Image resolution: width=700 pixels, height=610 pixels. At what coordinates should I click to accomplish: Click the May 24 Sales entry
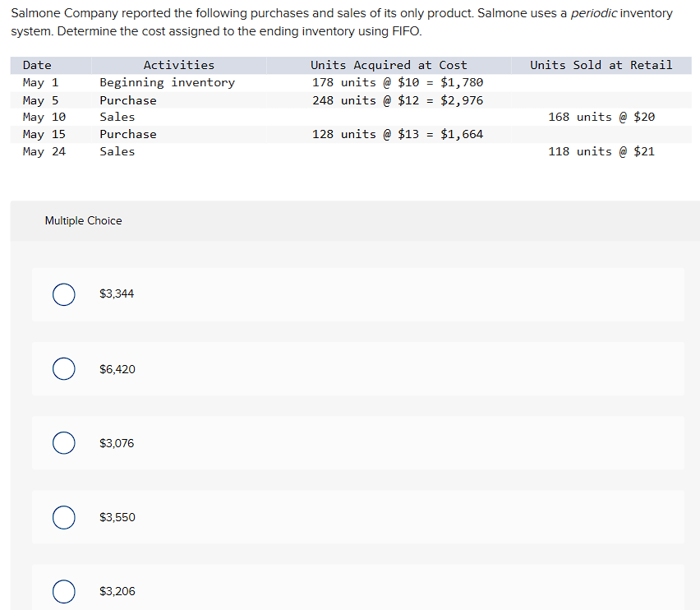[117, 151]
